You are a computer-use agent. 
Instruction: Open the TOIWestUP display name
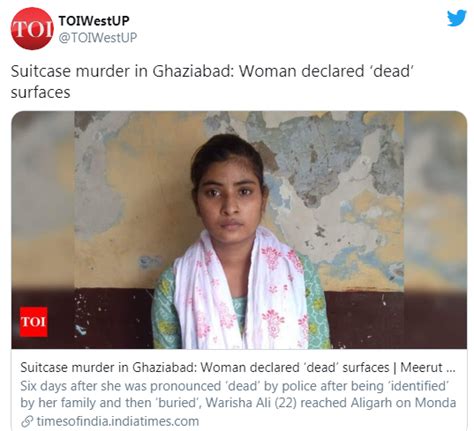pos(94,21)
